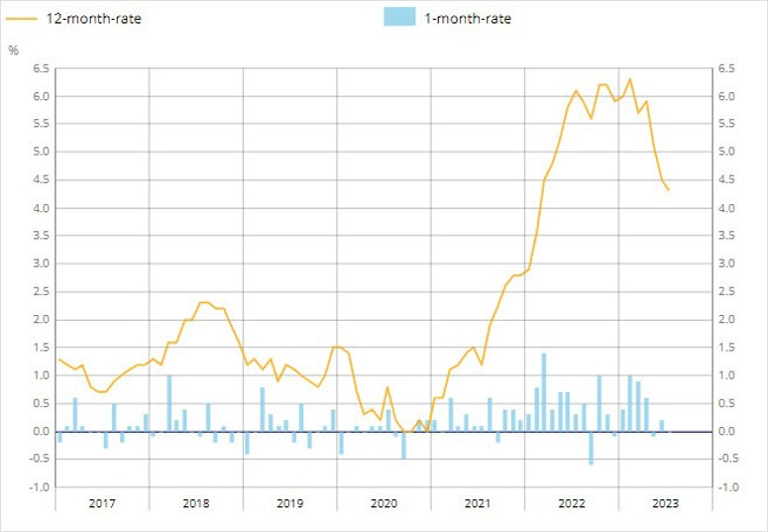Image resolution: width=768 pixels, height=532 pixels.
Task: Click the final endpoint of the yellow line
Action: tap(669, 190)
